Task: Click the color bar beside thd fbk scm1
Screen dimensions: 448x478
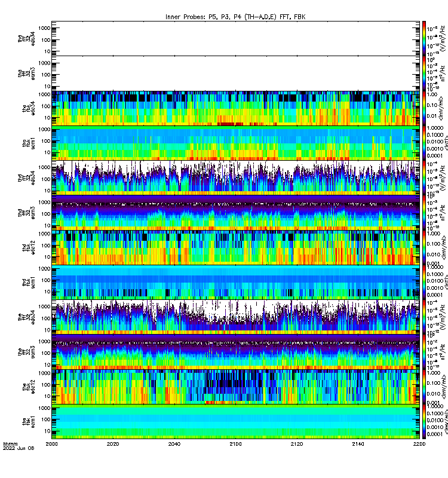Action: [x=424, y=282]
